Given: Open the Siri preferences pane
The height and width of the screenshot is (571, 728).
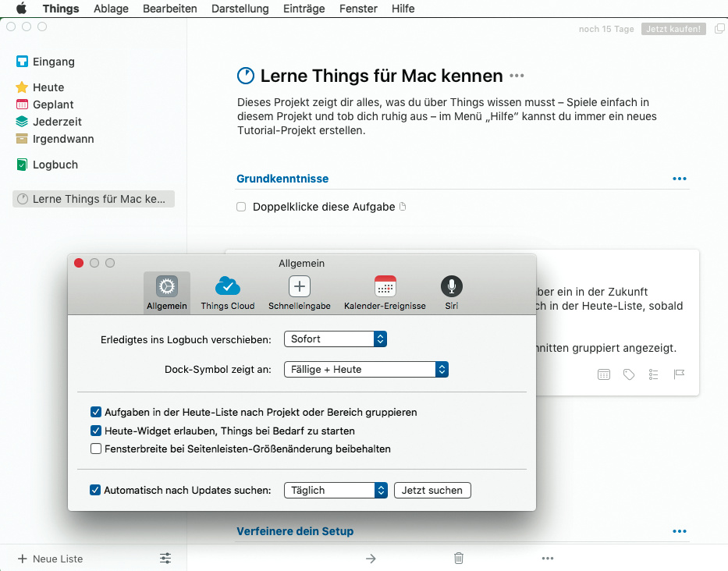Looking at the screenshot, I should click(x=451, y=293).
